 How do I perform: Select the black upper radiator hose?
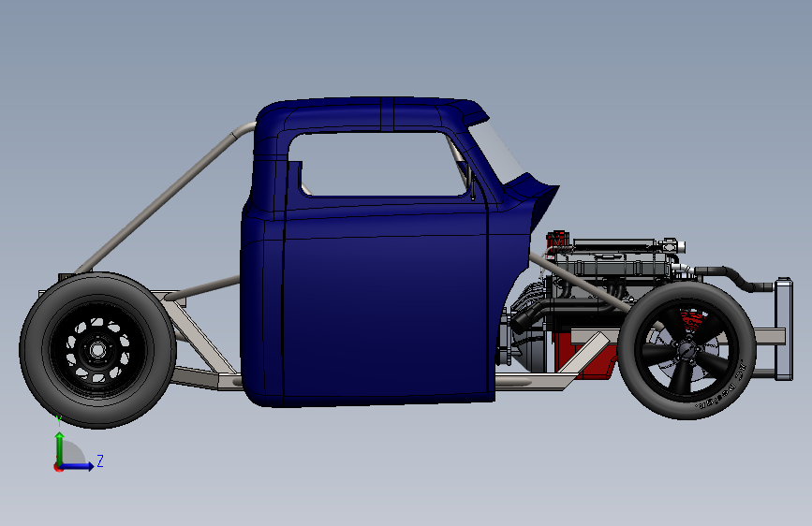pyautogui.click(x=732, y=278)
